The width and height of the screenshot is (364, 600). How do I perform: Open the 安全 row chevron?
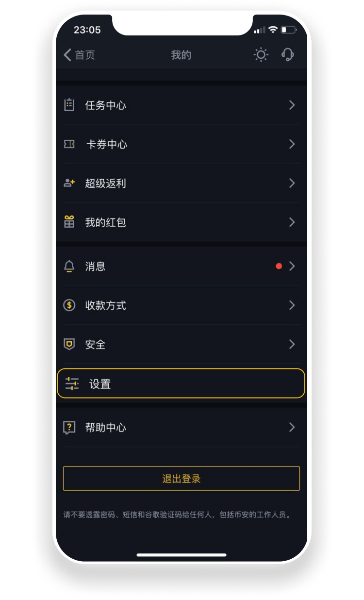click(x=292, y=344)
